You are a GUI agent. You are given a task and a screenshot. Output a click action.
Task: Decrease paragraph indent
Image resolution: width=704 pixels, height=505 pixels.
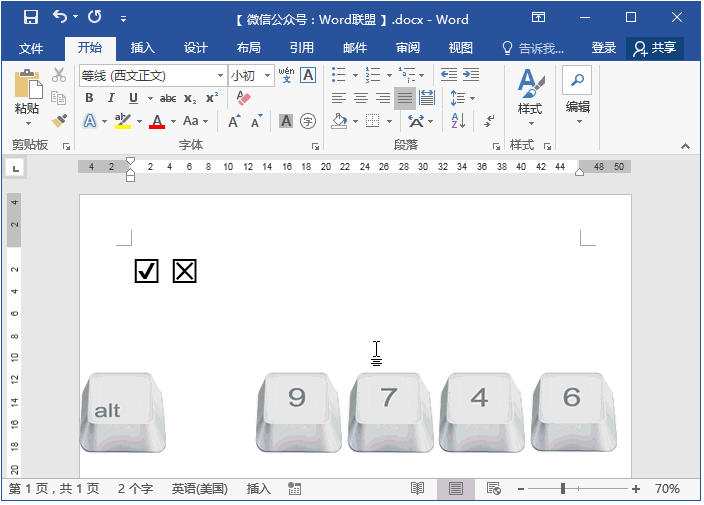[x=449, y=75]
